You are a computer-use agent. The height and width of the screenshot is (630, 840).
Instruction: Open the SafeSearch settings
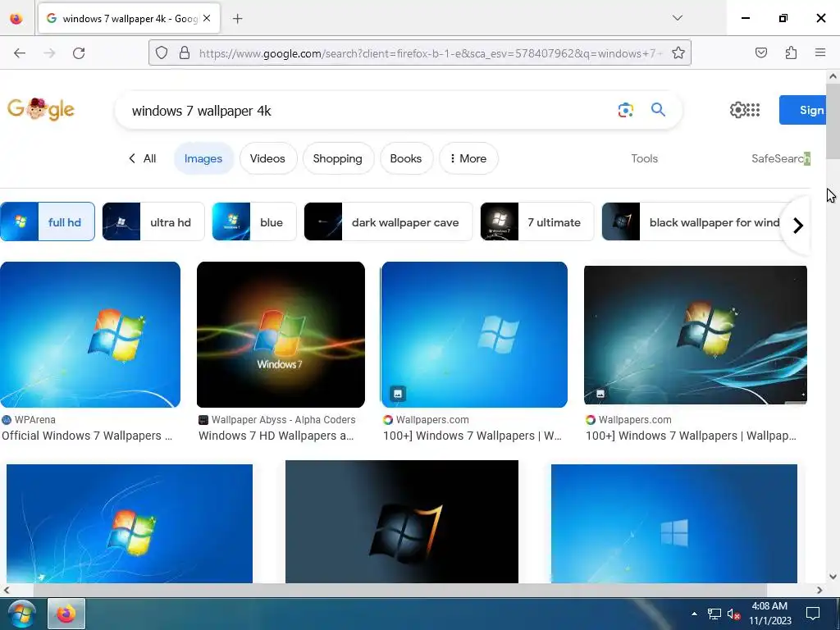coord(781,158)
